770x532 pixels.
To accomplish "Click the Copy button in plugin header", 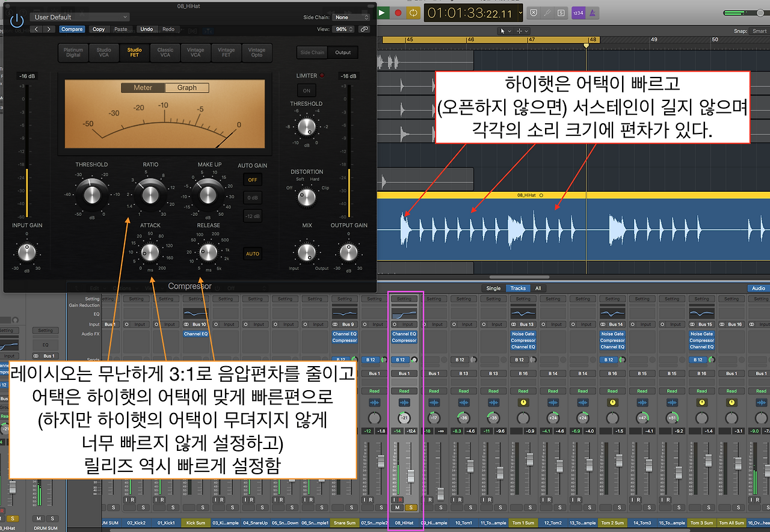I will [99, 29].
